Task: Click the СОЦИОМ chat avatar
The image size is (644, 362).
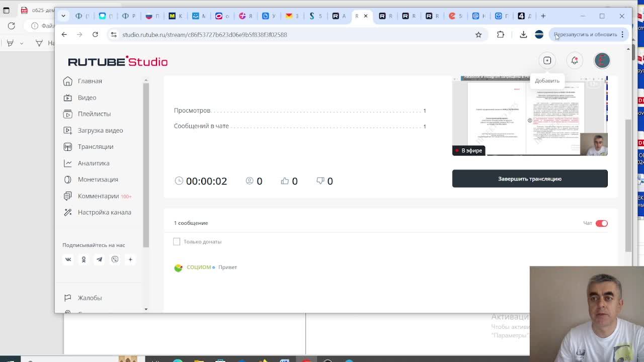Action: tap(178, 267)
